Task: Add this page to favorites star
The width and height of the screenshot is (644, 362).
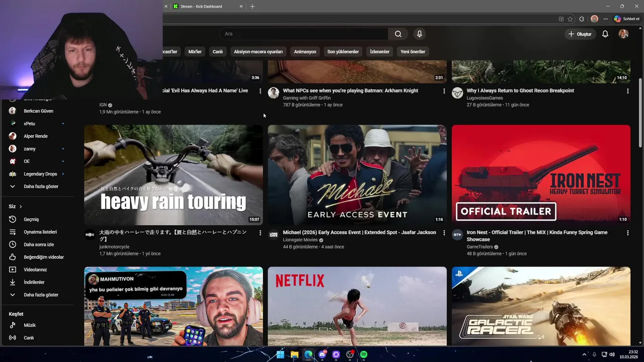Action: [570, 19]
